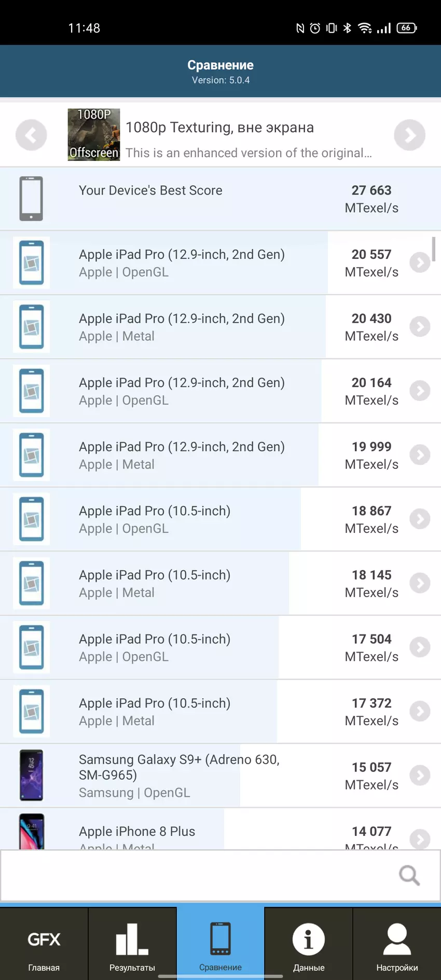The width and height of the screenshot is (441, 980).
Task: Expand the 20 430 MTexel/s iPad Pro result
Action: coord(420,327)
